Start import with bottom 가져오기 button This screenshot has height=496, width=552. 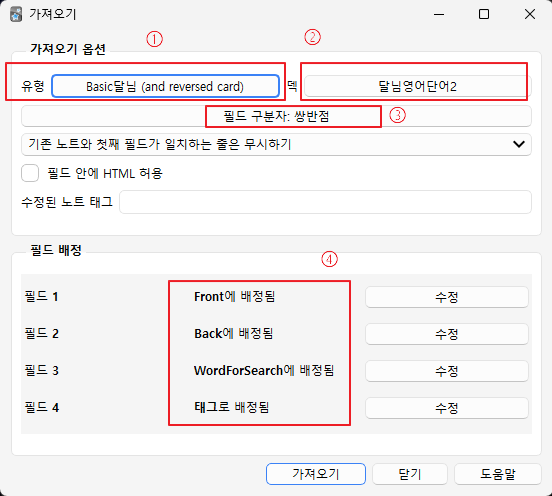[316, 474]
